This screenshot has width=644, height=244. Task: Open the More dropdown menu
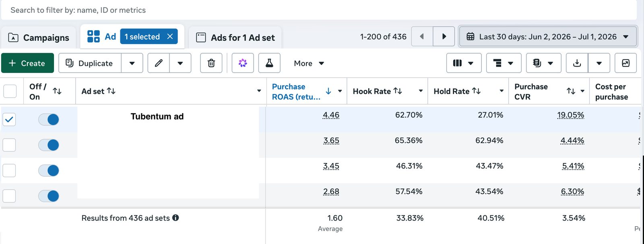pyautogui.click(x=309, y=63)
